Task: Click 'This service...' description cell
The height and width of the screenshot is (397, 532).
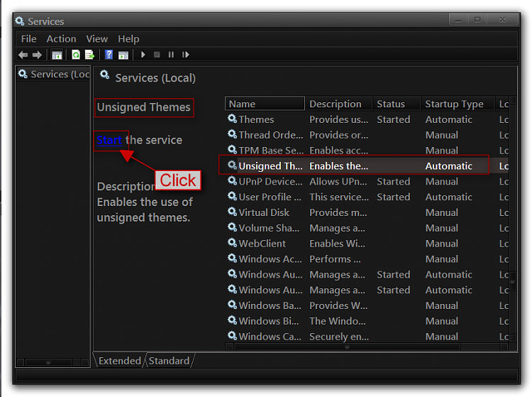Action: pyautogui.click(x=339, y=197)
